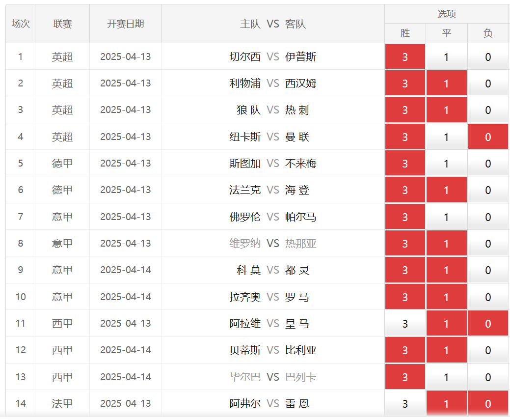Click the 胜 column header
The image size is (510, 420).
tap(405, 33)
